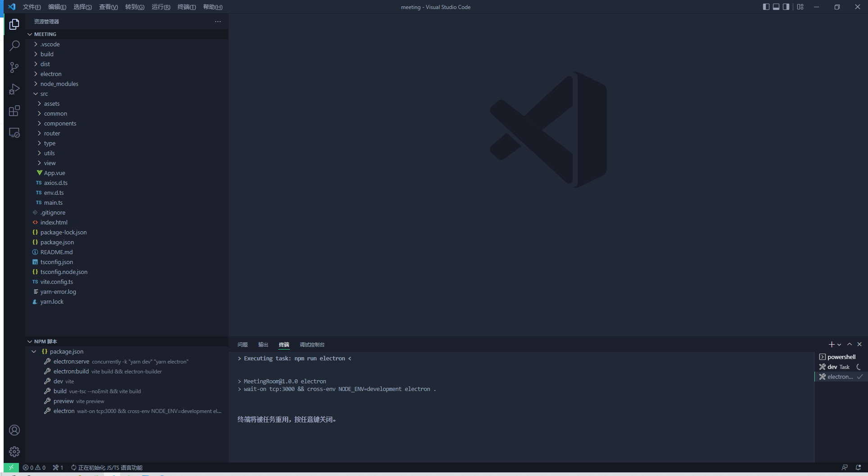Open vite.config.ts file

tap(127, 282)
